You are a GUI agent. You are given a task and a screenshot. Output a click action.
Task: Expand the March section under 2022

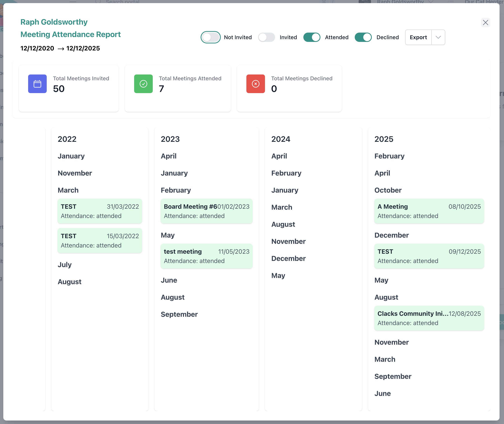[68, 190]
